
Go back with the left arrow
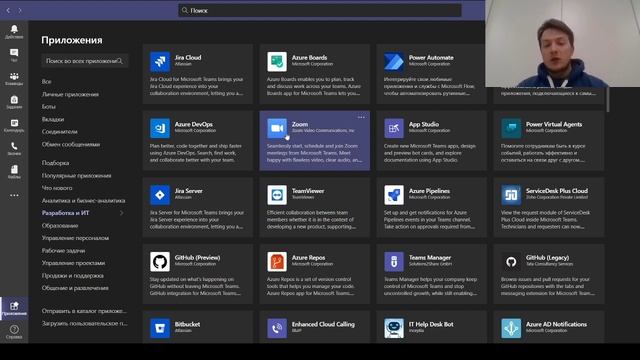point(8,10)
